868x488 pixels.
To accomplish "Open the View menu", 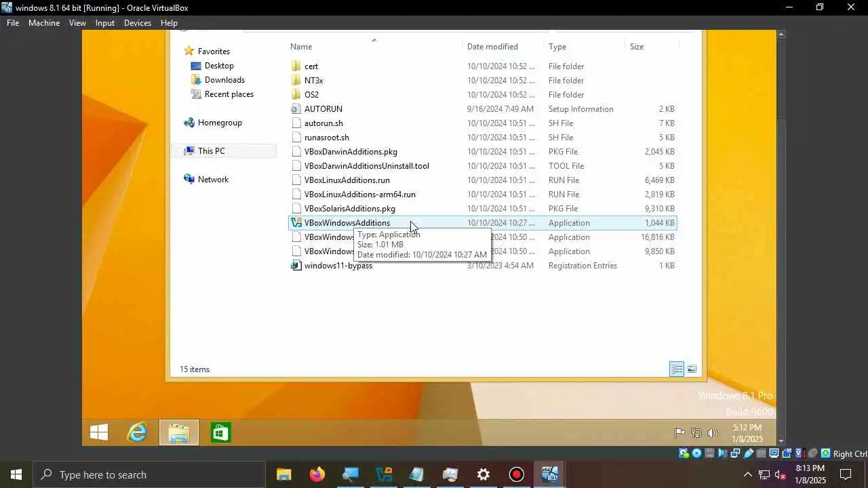I will click(x=77, y=23).
